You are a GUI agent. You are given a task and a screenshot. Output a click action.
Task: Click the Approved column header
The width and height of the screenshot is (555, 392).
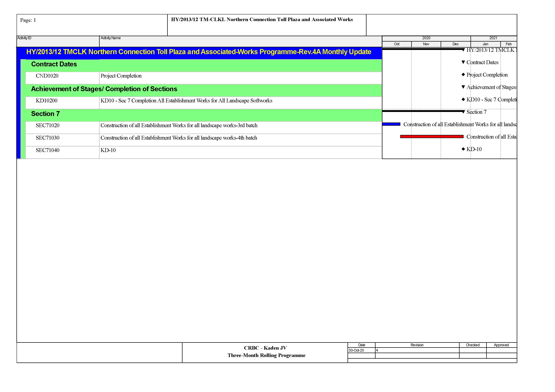click(x=501, y=345)
